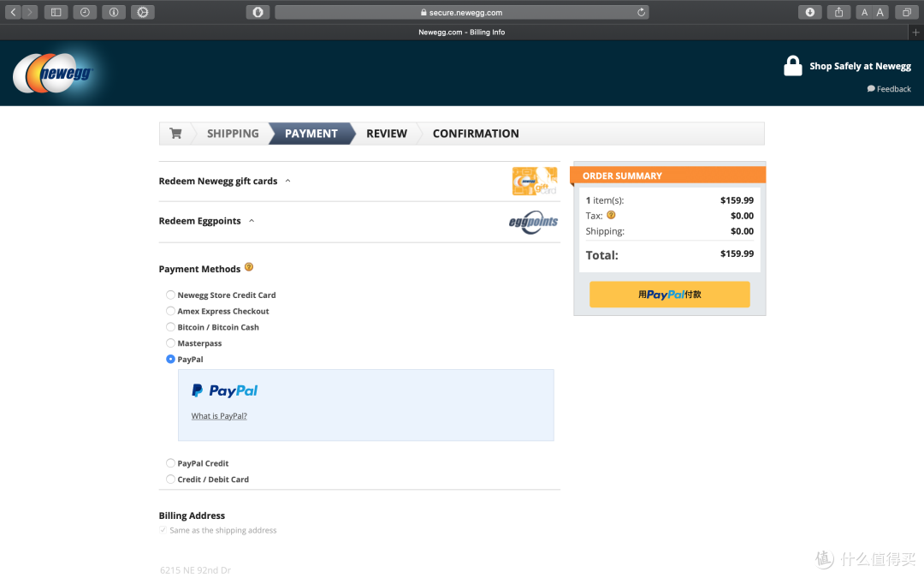The width and height of the screenshot is (924, 578).
Task: Toggle Same as the shipping address checkbox
Action: click(x=163, y=530)
